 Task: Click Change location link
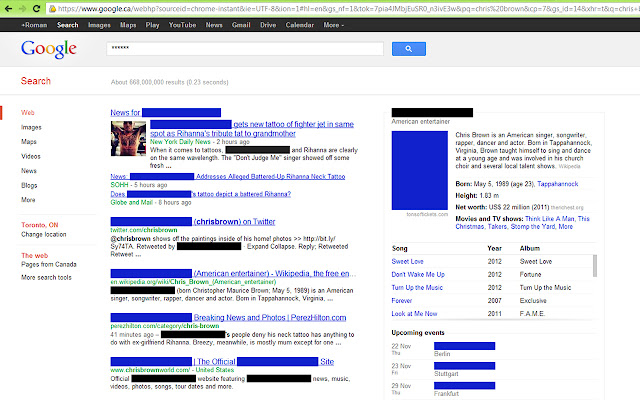[x=44, y=234]
